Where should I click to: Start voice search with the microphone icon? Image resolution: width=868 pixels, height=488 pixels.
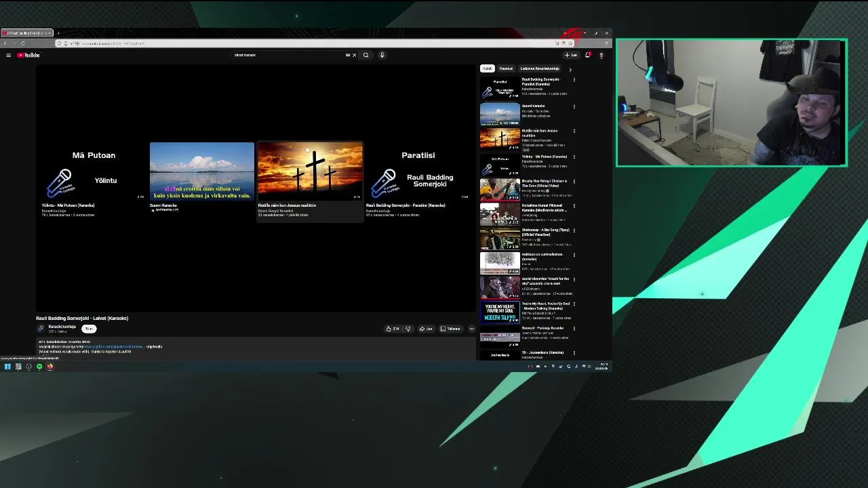pyautogui.click(x=382, y=55)
